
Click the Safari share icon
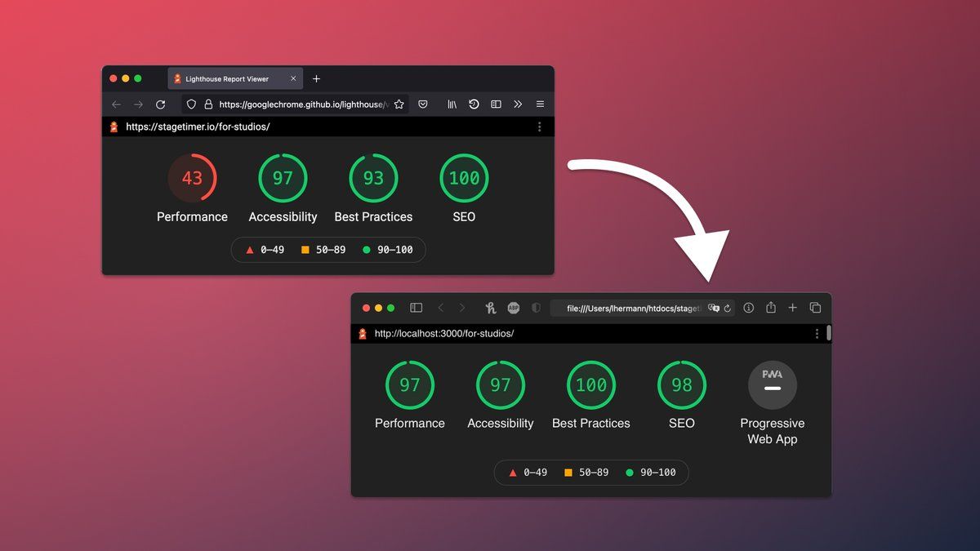coord(770,308)
